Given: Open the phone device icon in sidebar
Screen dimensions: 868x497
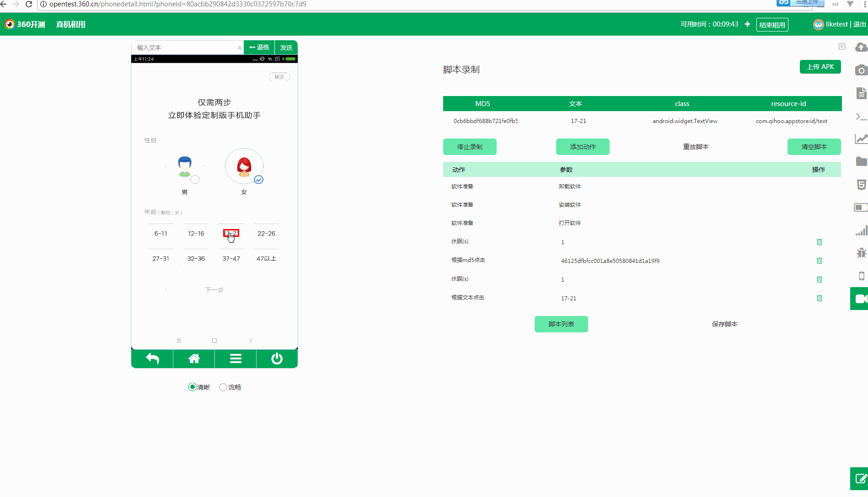Looking at the screenshot, I should 861,276.
